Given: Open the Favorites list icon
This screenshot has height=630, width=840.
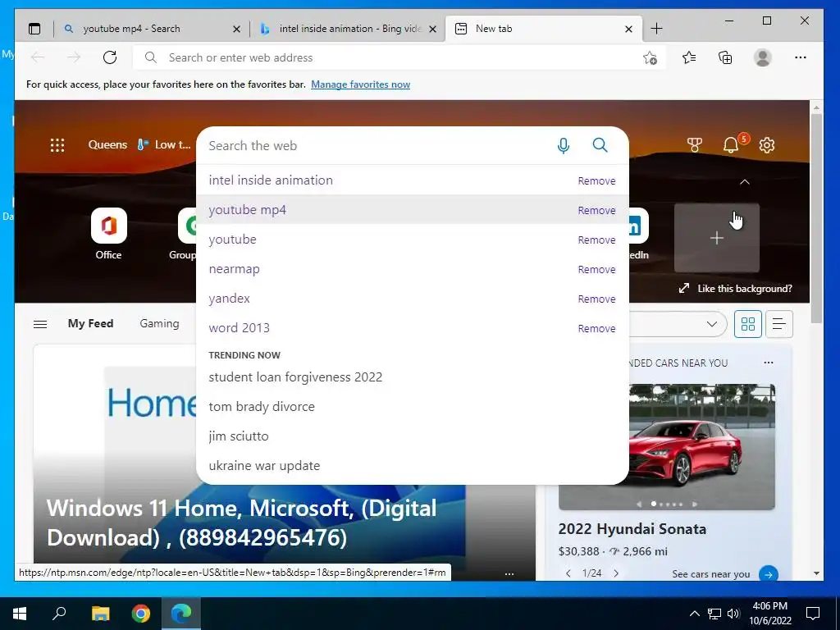Looking at the screenshot, I should pos(689,57).
